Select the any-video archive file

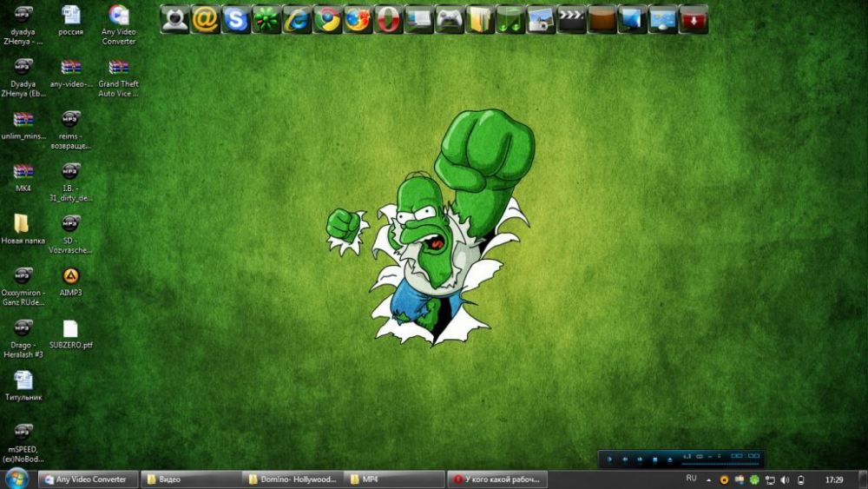pos(71,73)
